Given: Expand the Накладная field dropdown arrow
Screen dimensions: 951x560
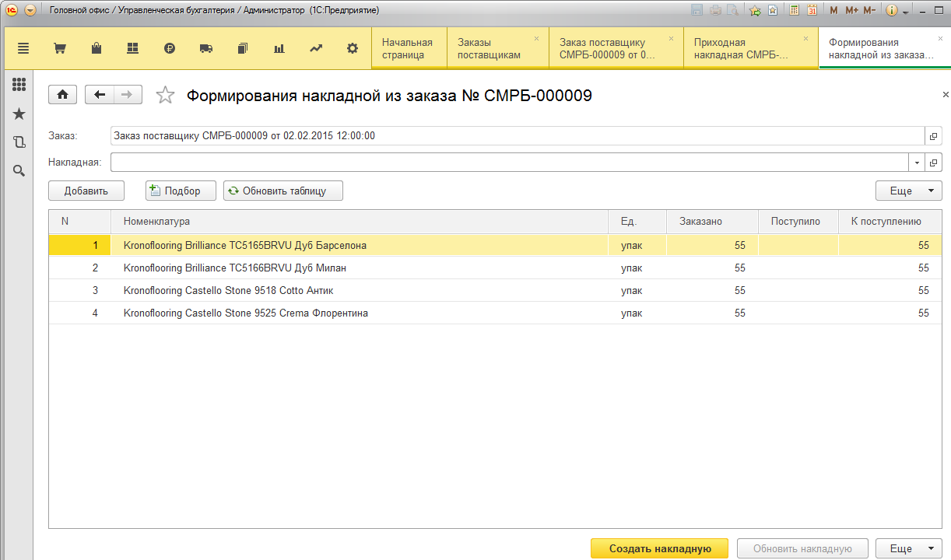Looking at the screenshot, I should click(917, 163).
